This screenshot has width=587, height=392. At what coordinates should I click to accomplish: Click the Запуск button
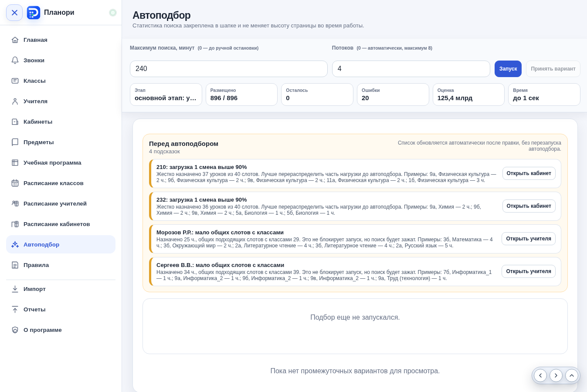click(508, 69)
